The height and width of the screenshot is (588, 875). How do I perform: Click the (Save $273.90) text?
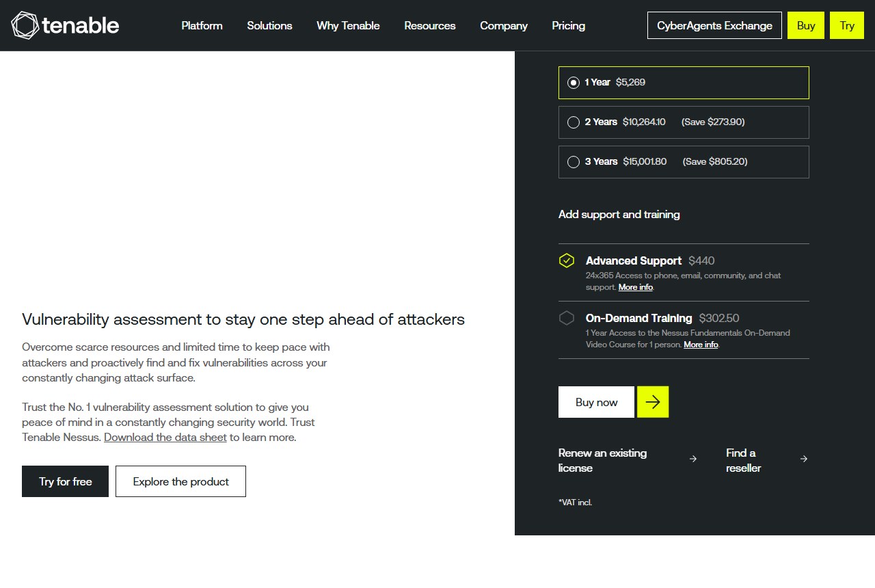click(713, 122)
